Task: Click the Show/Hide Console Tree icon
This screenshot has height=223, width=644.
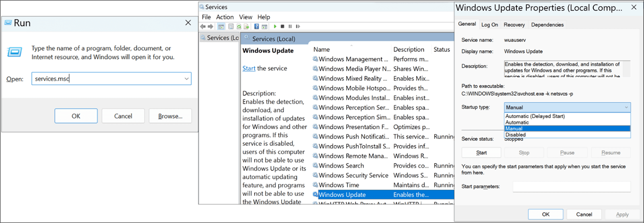Action: tap(221, 27)
